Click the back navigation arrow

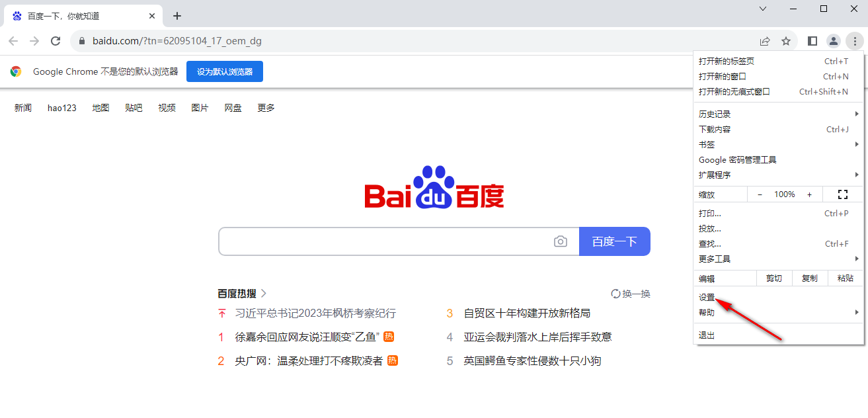[13, 41]
